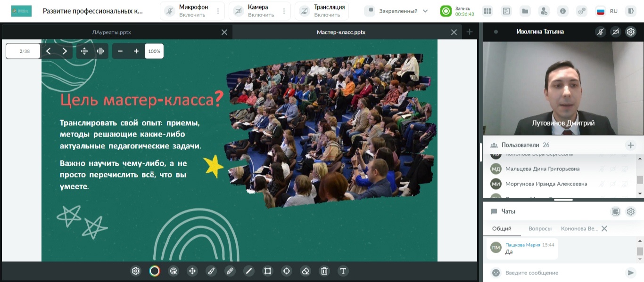Screen dimensions: 644x282
Task: Toggle microphone for Мальцева Дина Григорьевна
Action: point(602,169)
